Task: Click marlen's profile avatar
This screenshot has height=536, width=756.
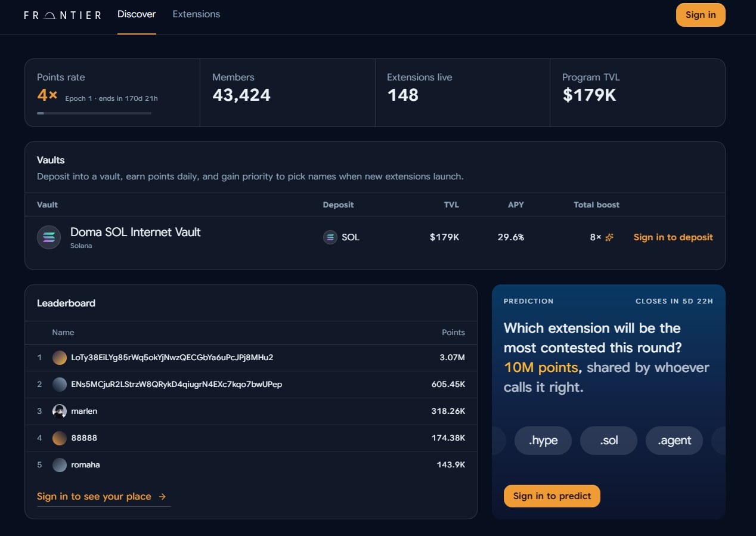Action: [60, 411]
